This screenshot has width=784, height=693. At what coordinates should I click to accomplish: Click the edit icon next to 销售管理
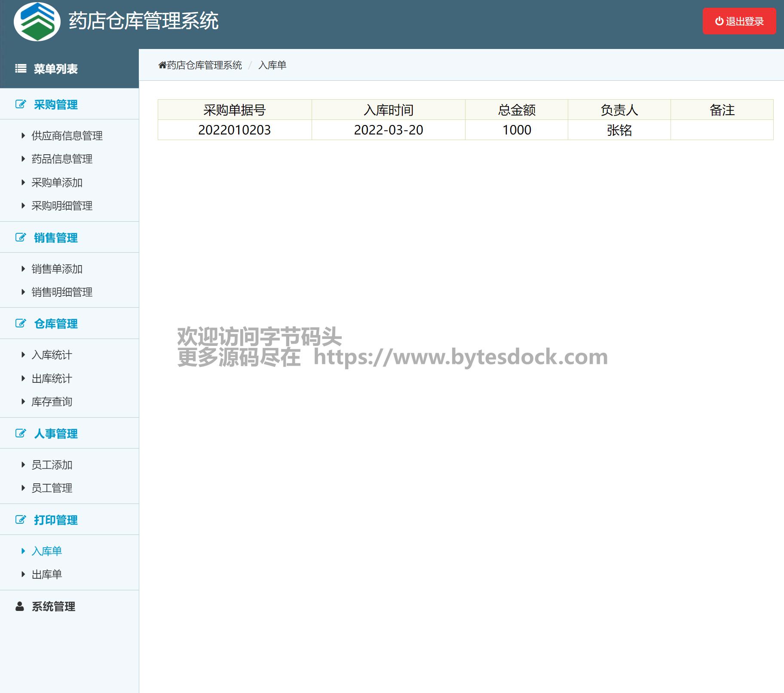click(x=21, y=238)
